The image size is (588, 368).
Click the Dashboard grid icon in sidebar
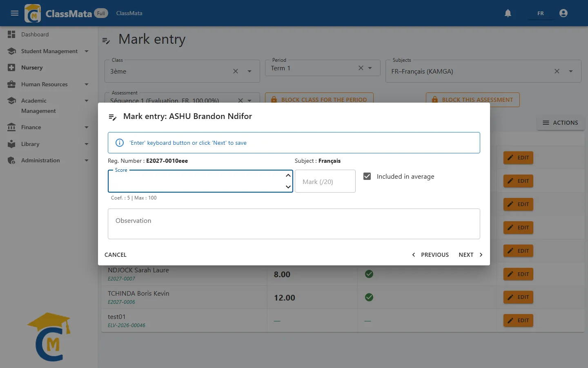pyautogui.click(x=11, y=34)
